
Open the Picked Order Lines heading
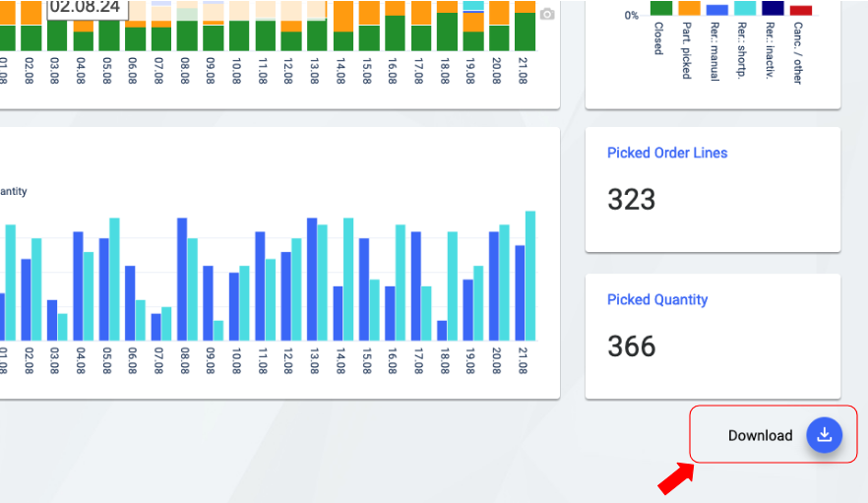pos(667,153)
